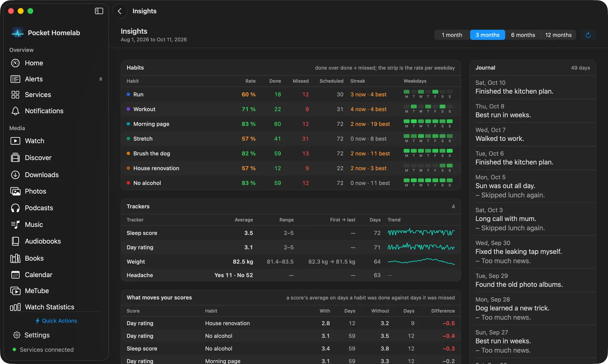Open Quick Actions link

tap(56, 321)
